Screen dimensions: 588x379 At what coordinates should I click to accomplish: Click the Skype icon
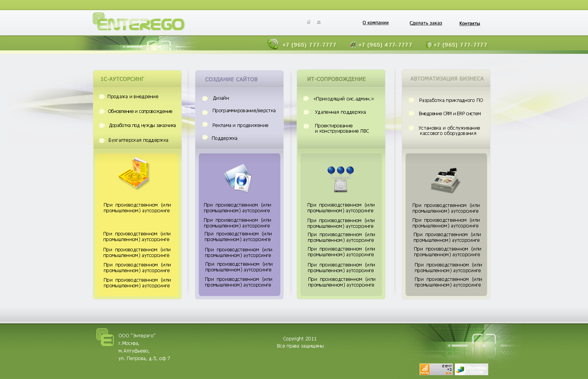click(x=429, y=45)
